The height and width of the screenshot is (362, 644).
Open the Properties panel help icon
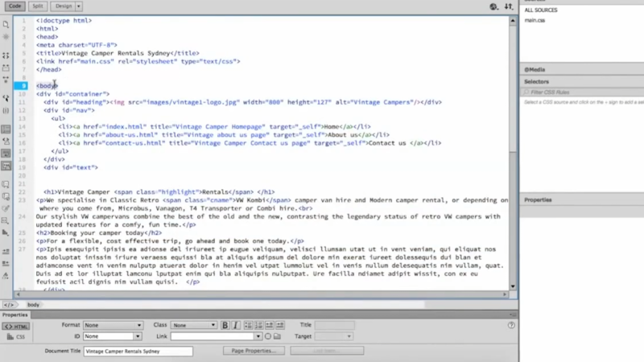[x=511, y=325]
